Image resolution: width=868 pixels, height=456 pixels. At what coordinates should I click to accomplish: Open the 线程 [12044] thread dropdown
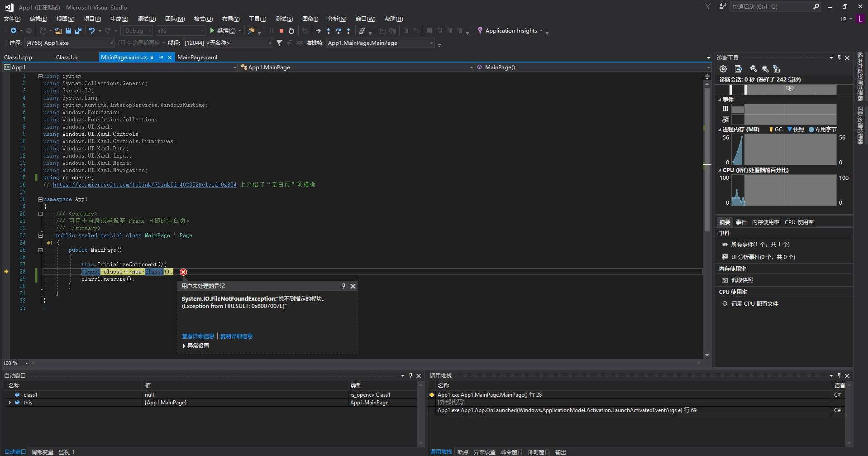click(x=268, y=43)
